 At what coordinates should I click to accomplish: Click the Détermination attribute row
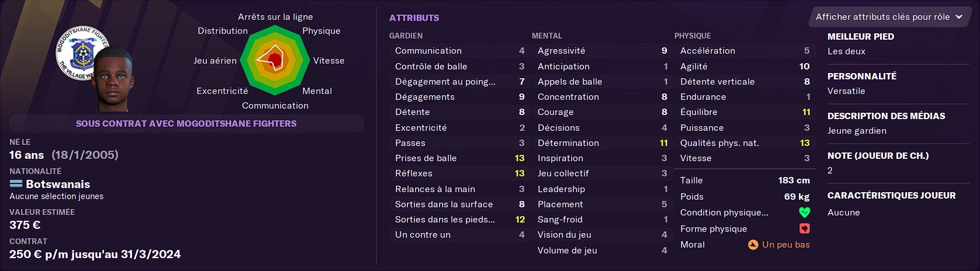602,143
